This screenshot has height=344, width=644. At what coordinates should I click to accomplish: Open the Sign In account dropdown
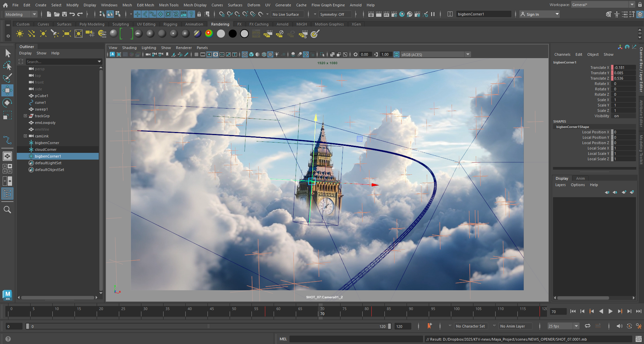(x=540, y=14)
